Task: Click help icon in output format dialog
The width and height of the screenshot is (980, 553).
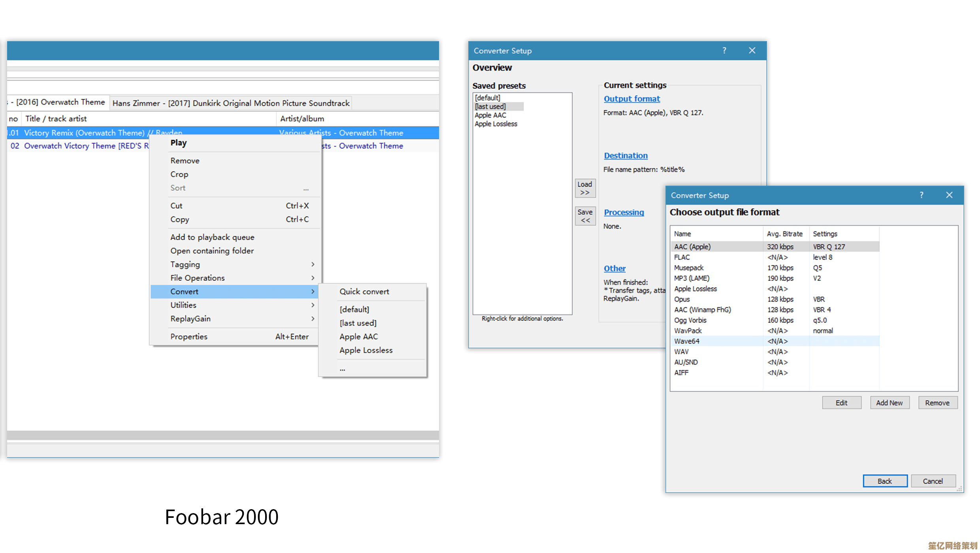Action: (922, 195)
